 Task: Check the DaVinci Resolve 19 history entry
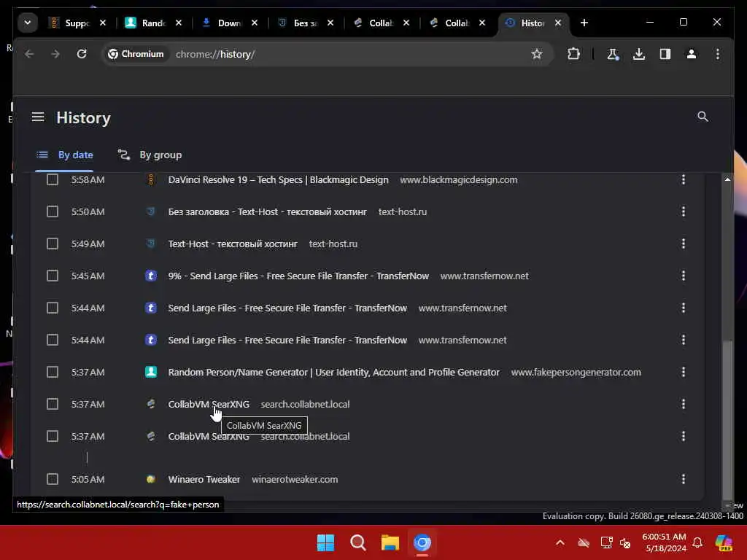point(53,180)
